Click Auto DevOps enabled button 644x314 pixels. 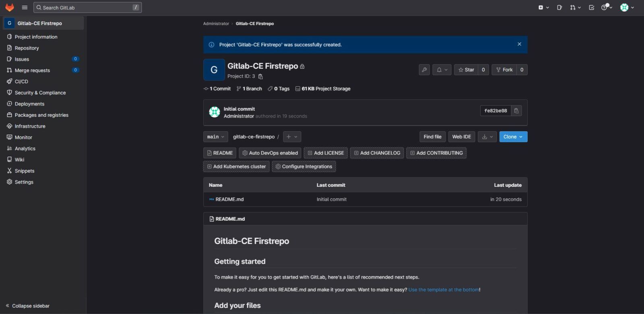click(x=270, y=153)
